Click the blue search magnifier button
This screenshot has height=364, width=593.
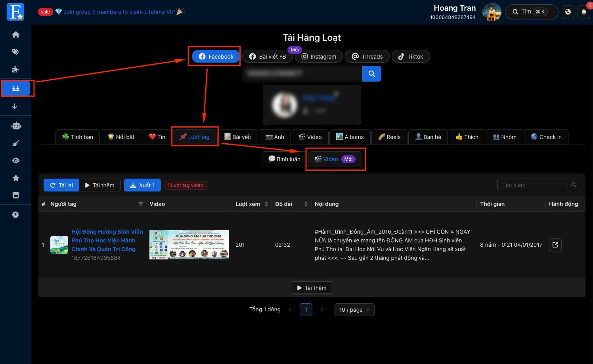(372, 74)
